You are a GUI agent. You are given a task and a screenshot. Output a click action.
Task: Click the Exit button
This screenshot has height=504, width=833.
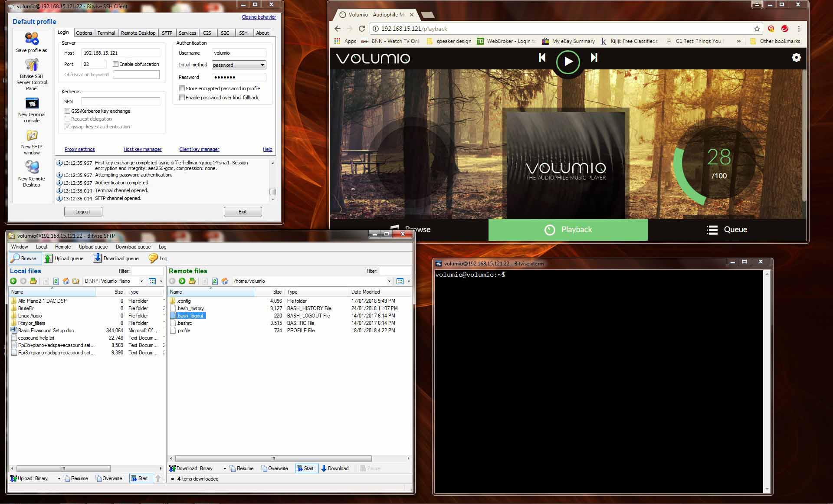[243, 212]
